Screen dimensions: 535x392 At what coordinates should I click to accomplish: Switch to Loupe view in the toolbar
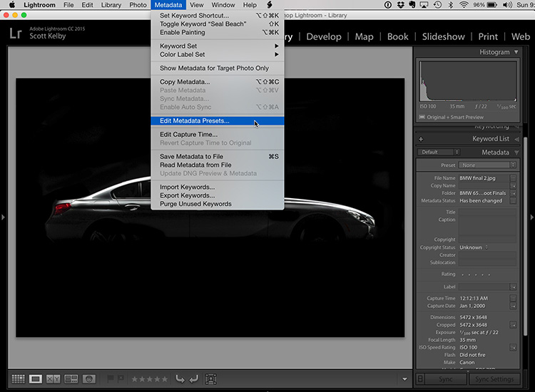[36, 378]
